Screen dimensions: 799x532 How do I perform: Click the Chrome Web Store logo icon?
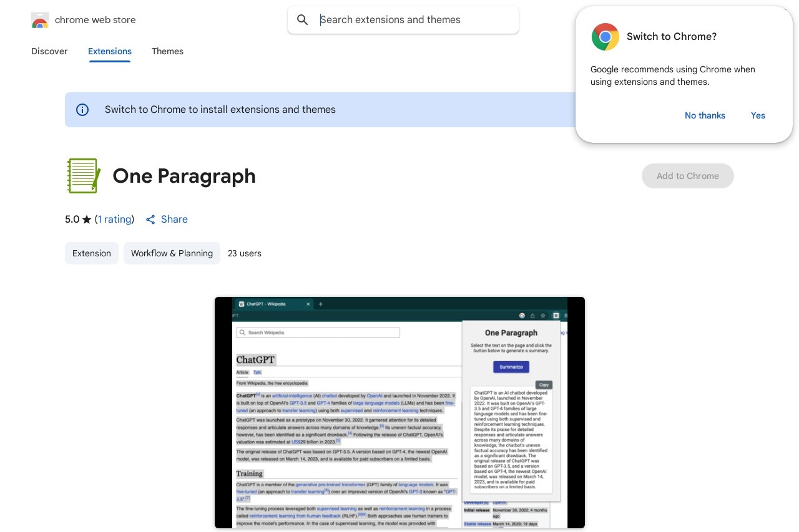click(40, 20)
